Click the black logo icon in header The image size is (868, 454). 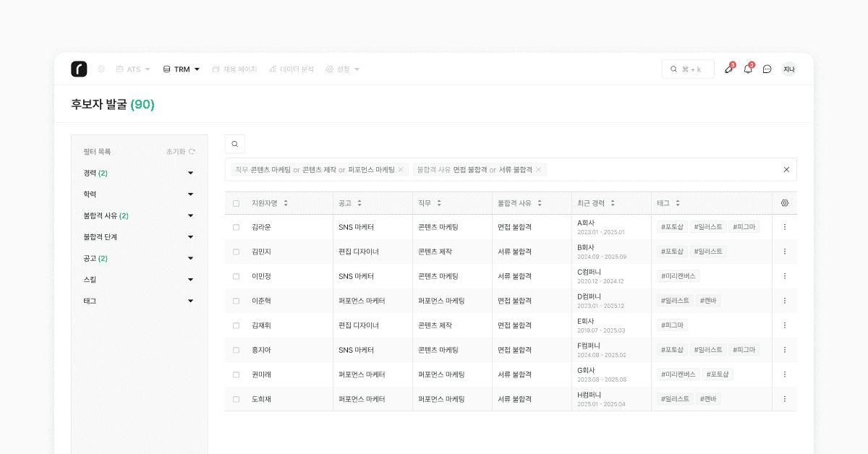pyautogui.click(x=79, y=69)
